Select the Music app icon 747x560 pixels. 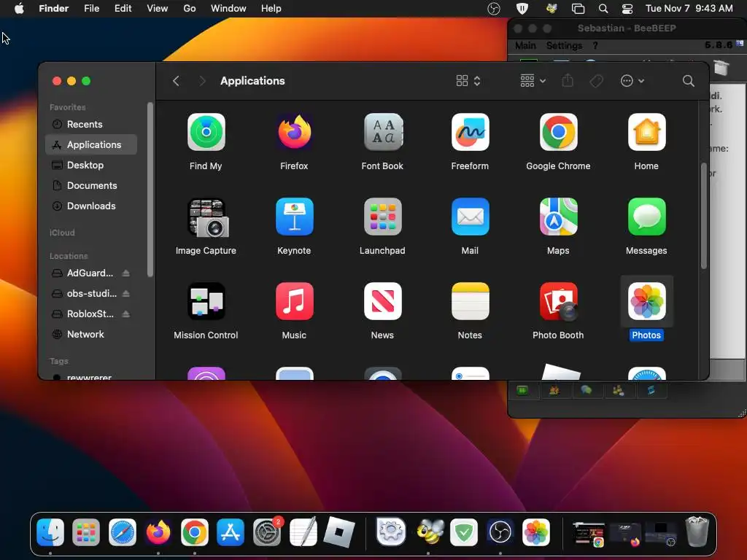click(x=294, y=301)
